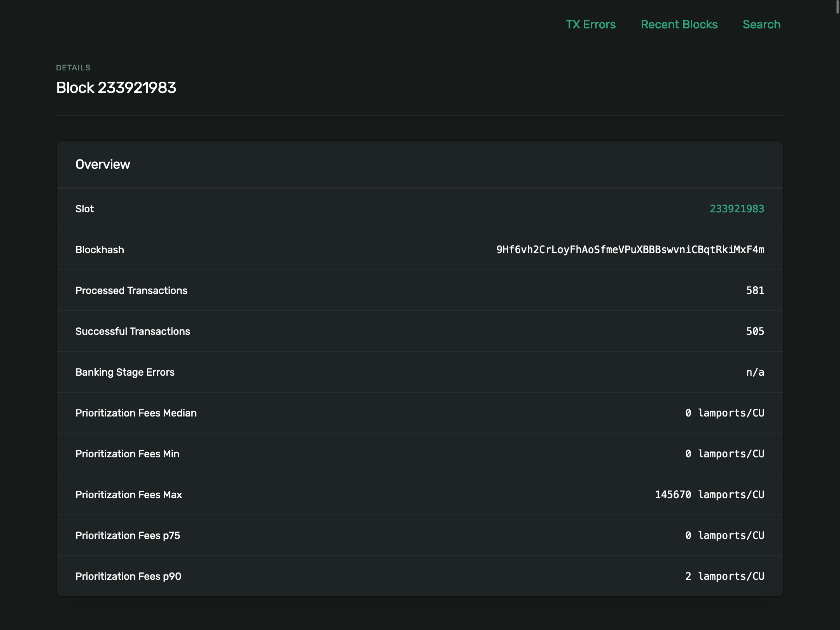Image resolution: width=840 pixels, height=630 pixels.
Task: Click the Prioritization Fees Max label
Action: click(129, 495)
